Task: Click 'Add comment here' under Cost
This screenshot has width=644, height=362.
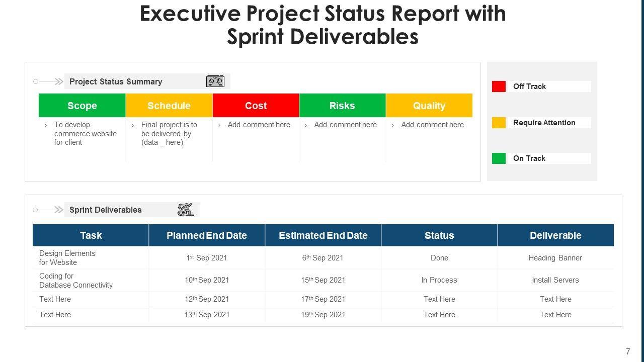Action: click(259, 125)
